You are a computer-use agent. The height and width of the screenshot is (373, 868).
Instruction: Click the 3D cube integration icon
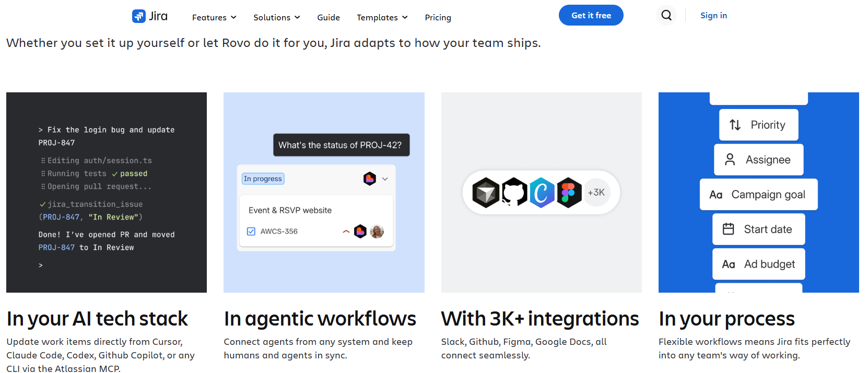tap(486, 192)
